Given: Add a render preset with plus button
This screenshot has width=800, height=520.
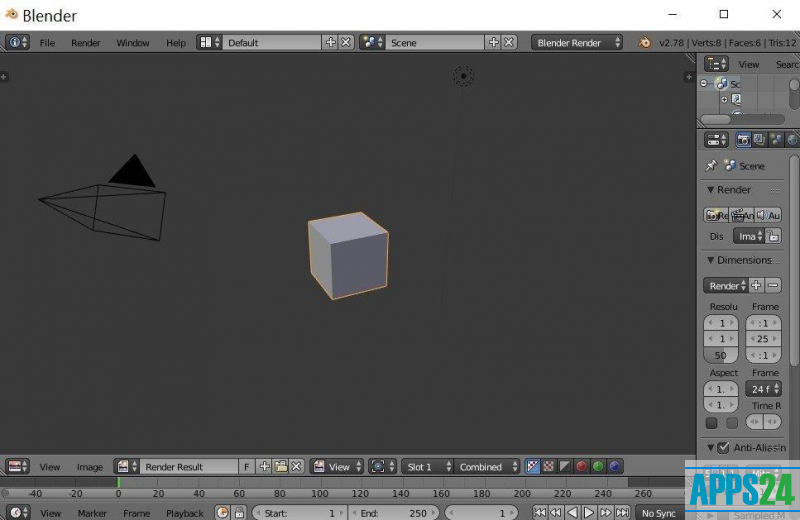Looking at the screenshot, I should 756,286.
